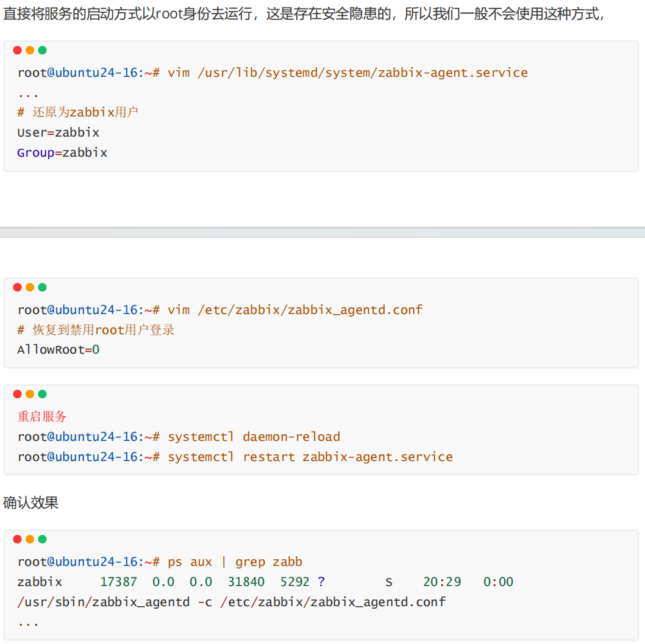Click the intro paragraph about root身份 security risk
Image resolution: width=645 pixels, height=644 pixels.
coord(304,14)
